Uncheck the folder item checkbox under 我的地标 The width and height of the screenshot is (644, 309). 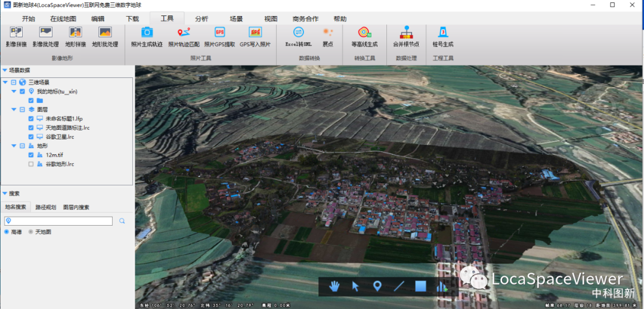point(31,101)
